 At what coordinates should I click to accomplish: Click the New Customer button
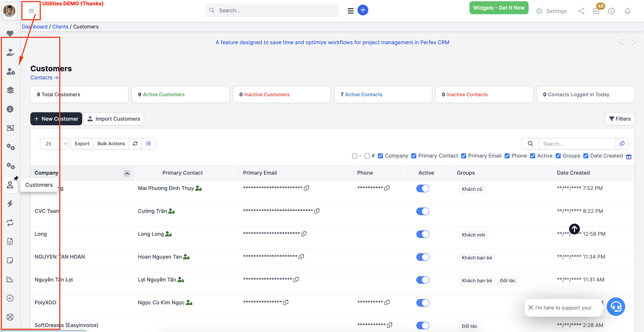pos(56,119)
